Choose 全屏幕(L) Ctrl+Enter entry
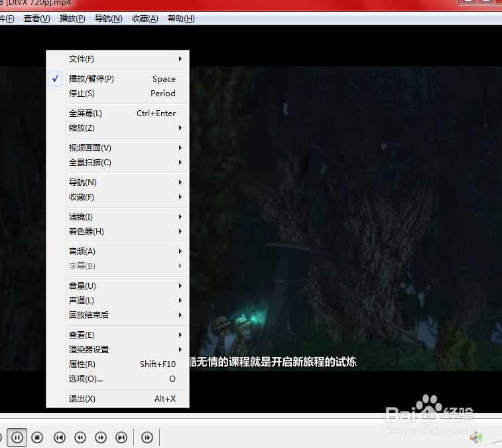This screenshot has width=502, height=448. pyautogui.click(x=118, y=113)
